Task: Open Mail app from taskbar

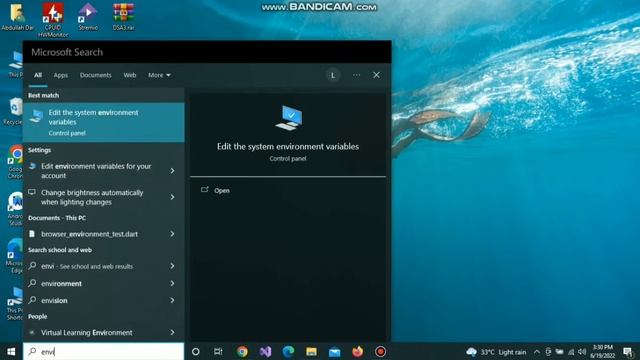Action: tap(334, 351)
